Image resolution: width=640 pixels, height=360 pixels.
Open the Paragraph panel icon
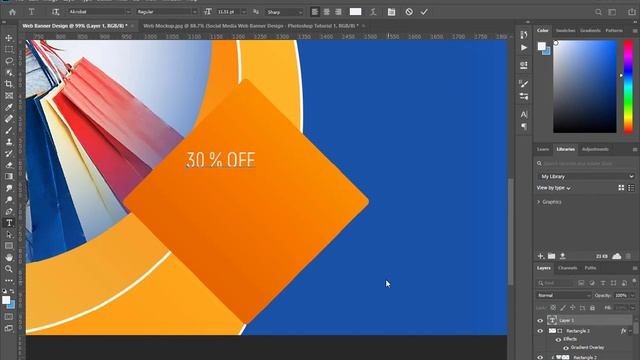click(x=524, y=127)
